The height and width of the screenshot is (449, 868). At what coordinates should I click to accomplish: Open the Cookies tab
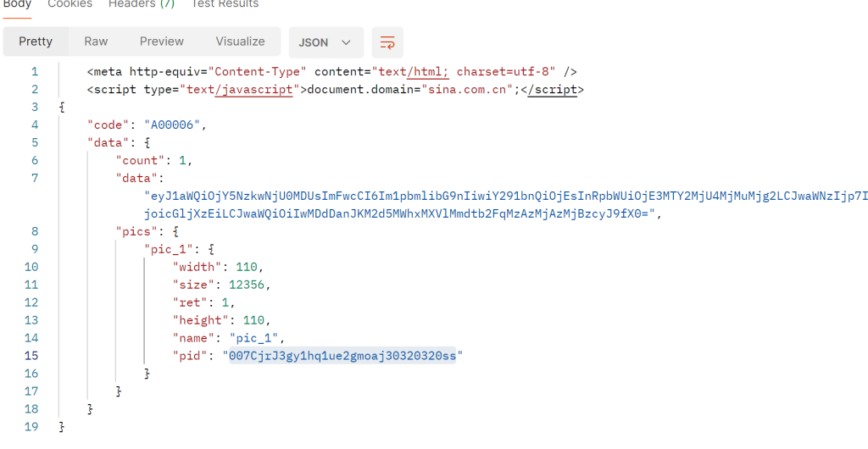pos(70,4)
